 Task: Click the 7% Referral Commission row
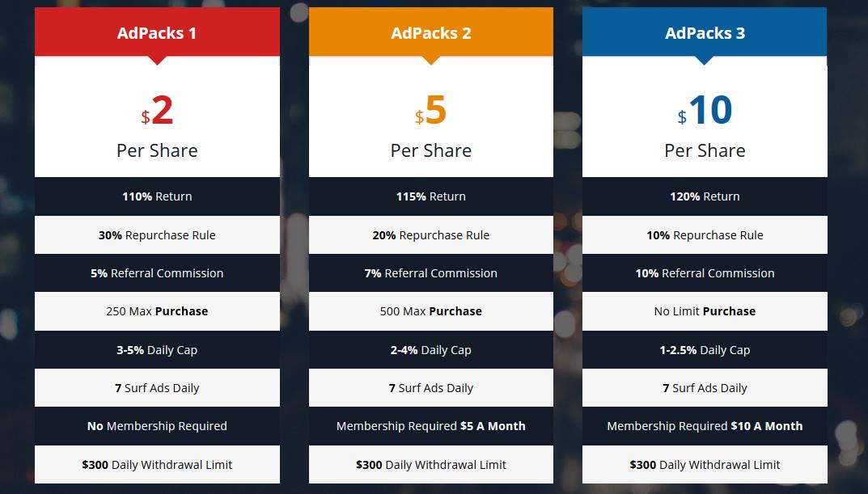[430, 272]
